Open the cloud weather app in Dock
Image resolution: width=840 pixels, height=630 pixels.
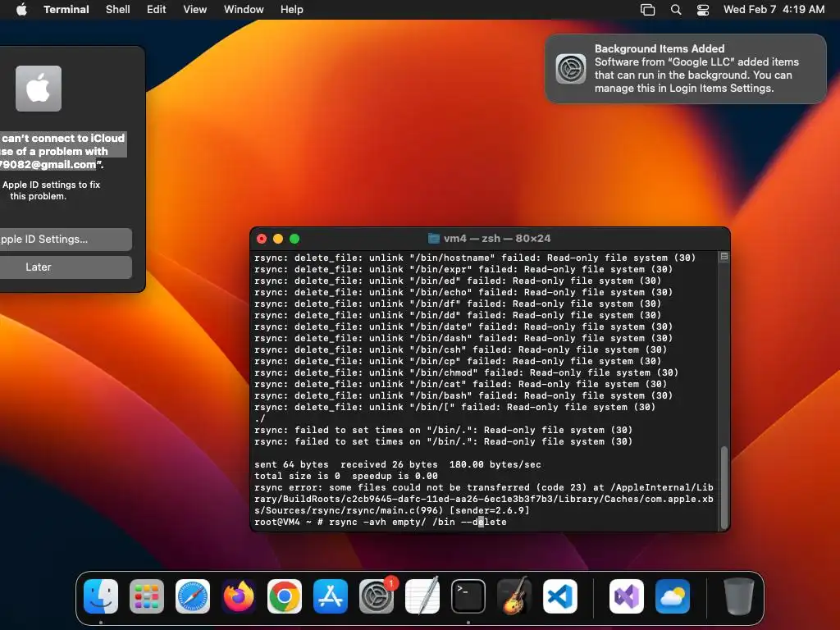click(x=673, y=596)
